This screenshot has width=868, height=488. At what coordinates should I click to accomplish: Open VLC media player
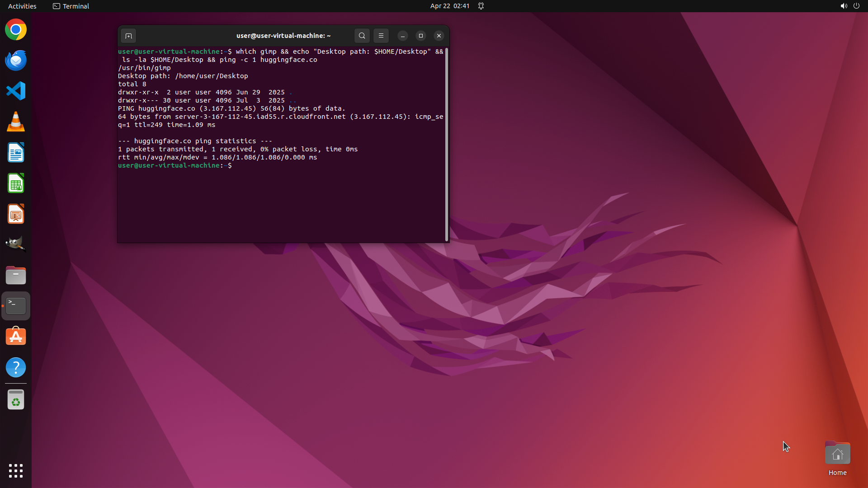coord(16,122)
